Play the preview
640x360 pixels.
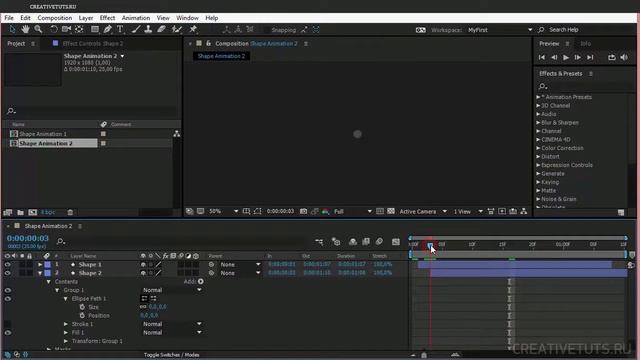[x=566, y=58]
